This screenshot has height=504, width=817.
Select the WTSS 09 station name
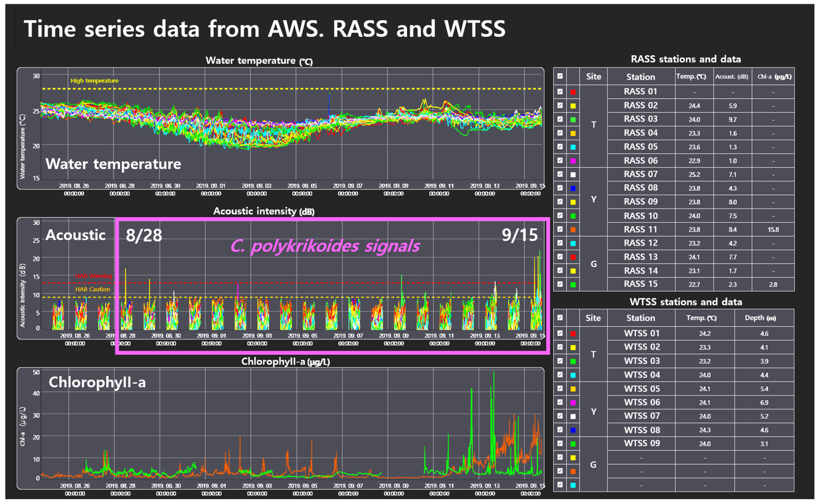coord(642,443)
